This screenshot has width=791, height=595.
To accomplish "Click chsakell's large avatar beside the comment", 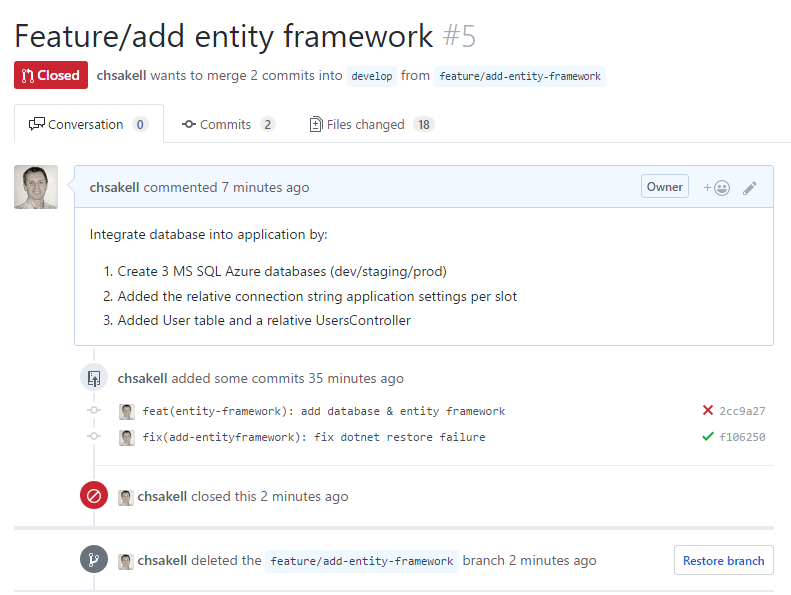I will 36,187.
